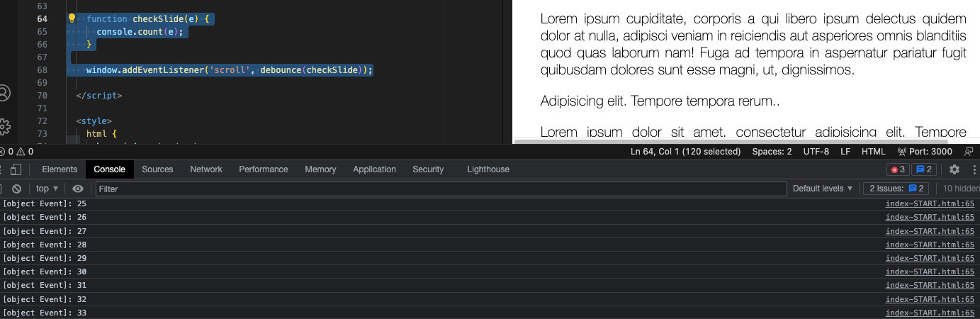Click the console Filter input field
Image resolution: width=980 pixels, height=319 pixels.
pyautogui.click(x=441, y=189)
